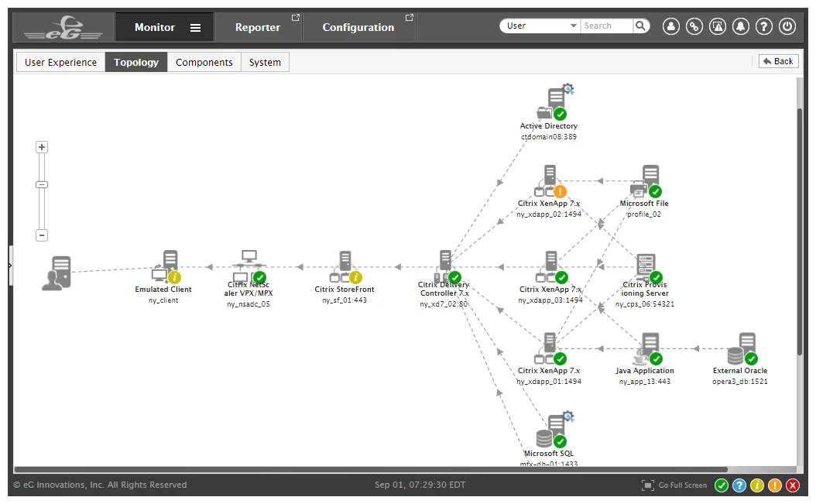Click the Sep 01, 07:29:30 EDT timestamp
The height and width of the screenshot is (504, 816).
point(420,485)
